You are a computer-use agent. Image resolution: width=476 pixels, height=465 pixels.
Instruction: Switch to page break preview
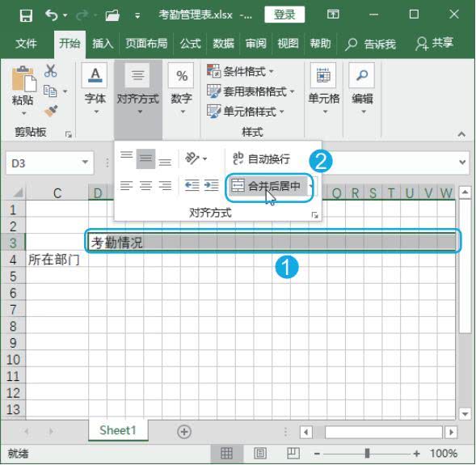click(x=293, y=453)
